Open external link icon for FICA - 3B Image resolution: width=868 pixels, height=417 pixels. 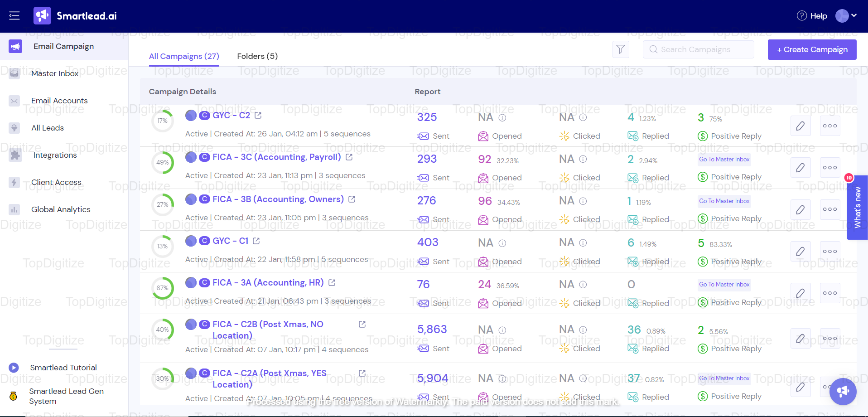pos(352,199)
